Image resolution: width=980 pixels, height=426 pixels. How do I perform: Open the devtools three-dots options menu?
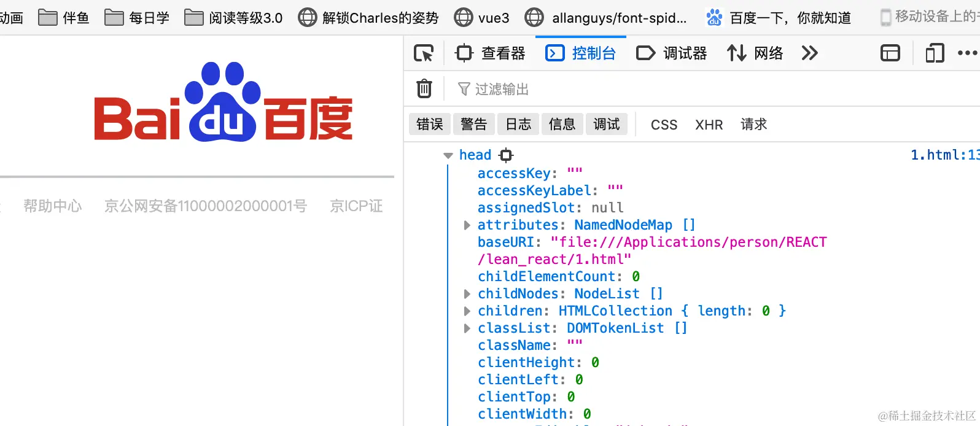967,53
